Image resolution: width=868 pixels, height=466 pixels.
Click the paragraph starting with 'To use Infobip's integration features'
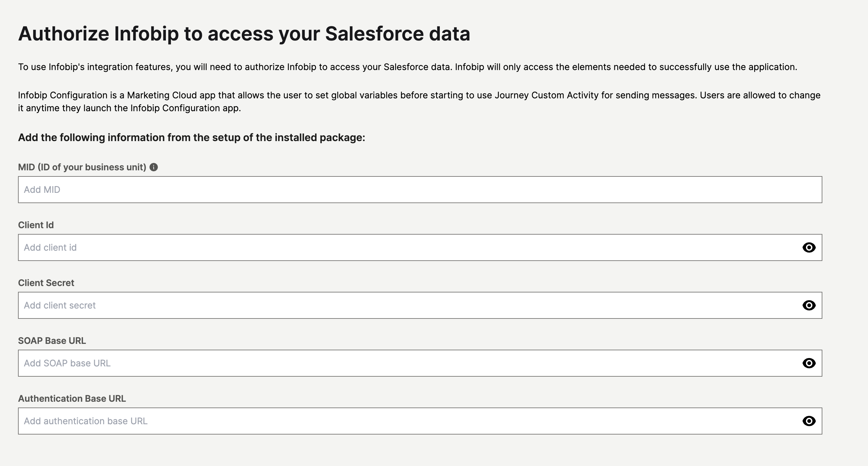point(408,67)
